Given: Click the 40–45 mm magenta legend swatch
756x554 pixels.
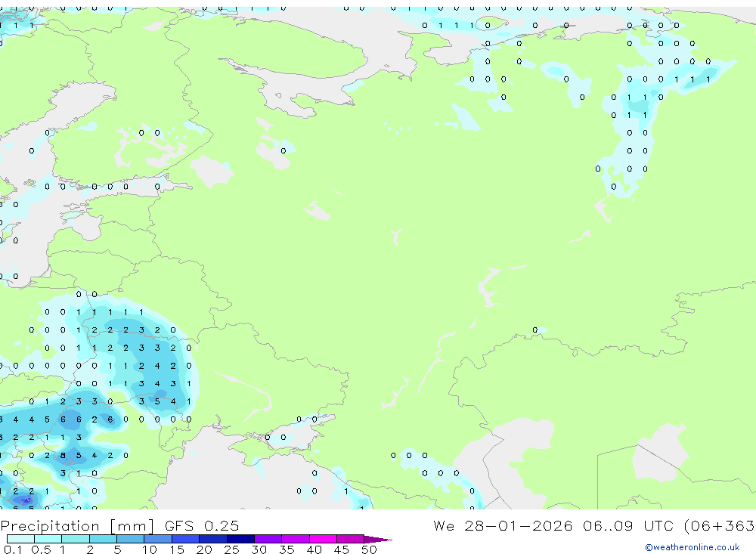Looking at the screenshot, I should coord(323,539).
